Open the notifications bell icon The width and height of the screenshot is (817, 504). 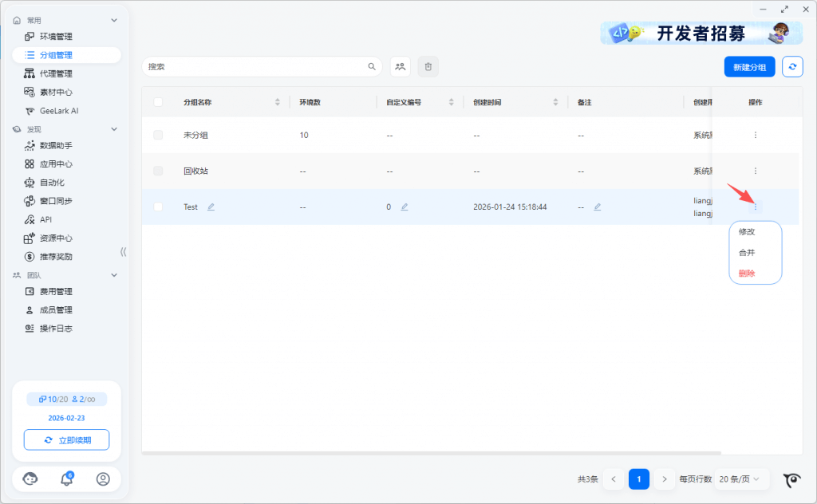point(67,479)
